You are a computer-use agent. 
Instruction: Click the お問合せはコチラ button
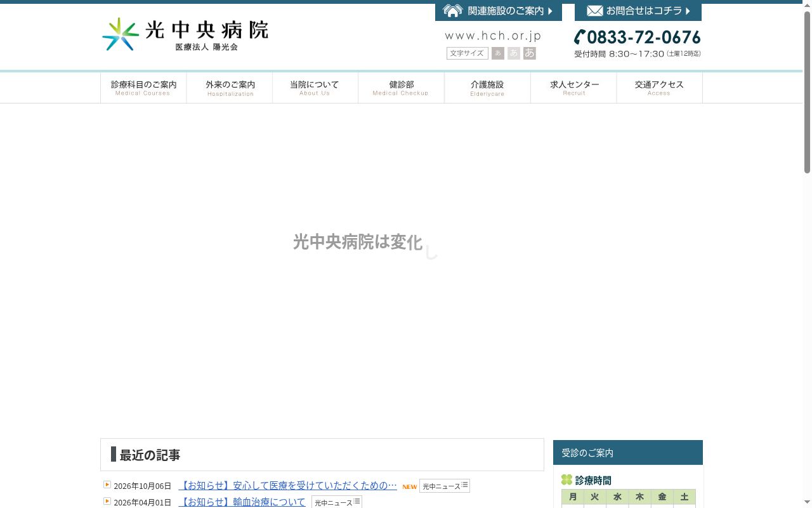pyautogui.click(x=638, y=11)
